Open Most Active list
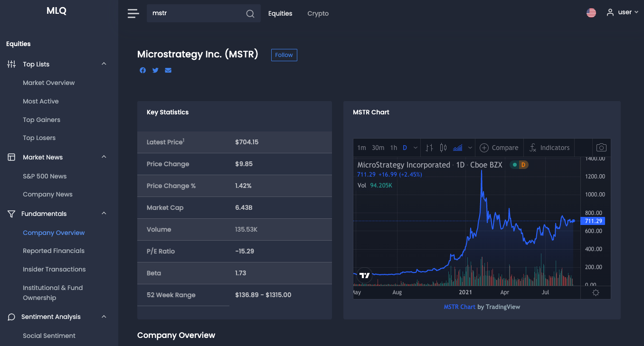This screenshot has height=346, width=644. pos(41,101)
